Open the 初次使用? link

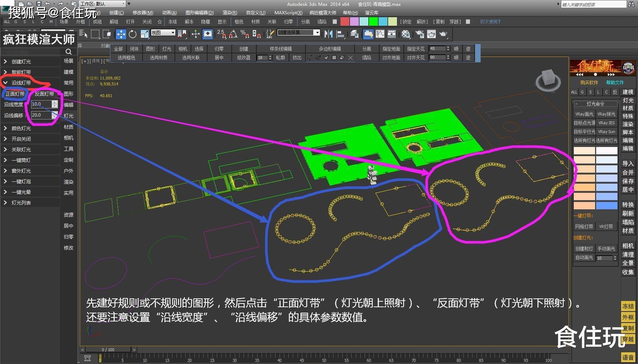490,22
